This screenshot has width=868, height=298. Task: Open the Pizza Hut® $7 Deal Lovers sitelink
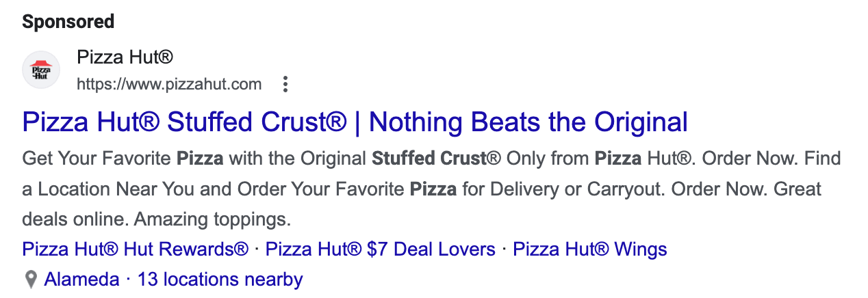click(381, 249)
